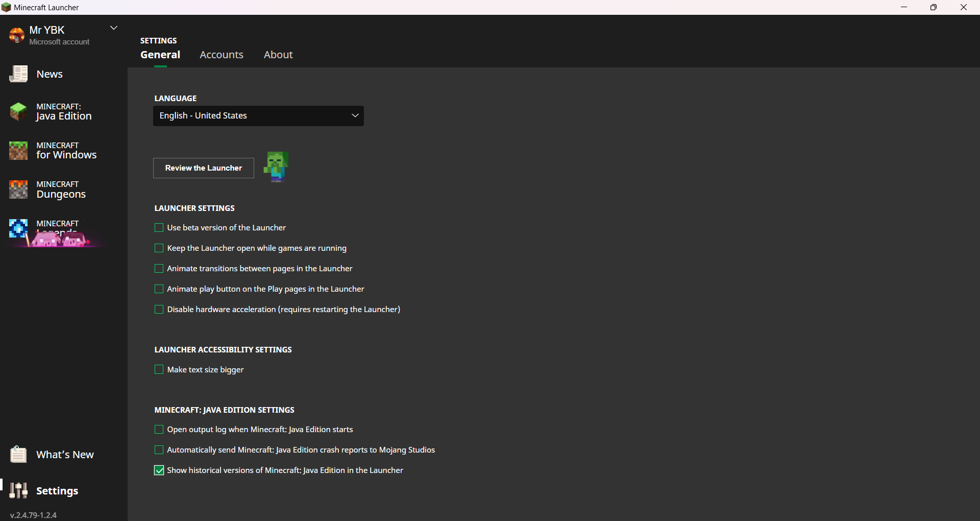Image resolution: width=980 pixels, height=521 pixels.
Task: Open Minecraft for Windows page
Action: tap(66, 151)
